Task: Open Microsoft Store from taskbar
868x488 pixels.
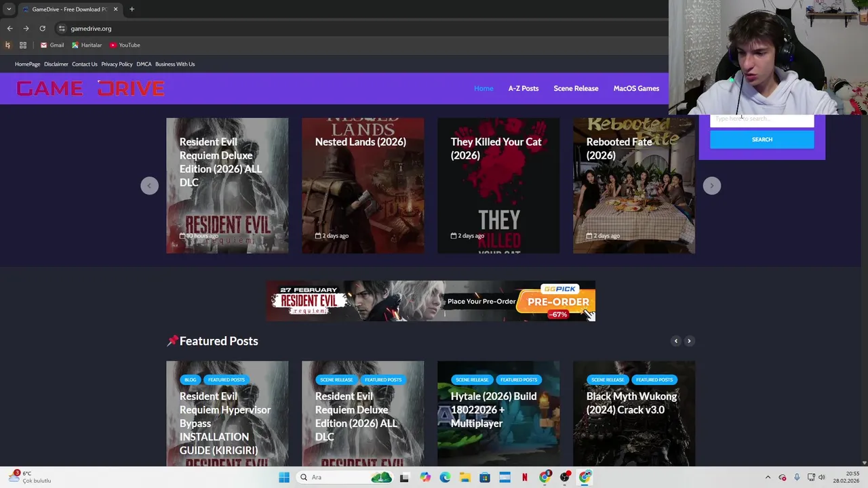Action: (485, 477)
